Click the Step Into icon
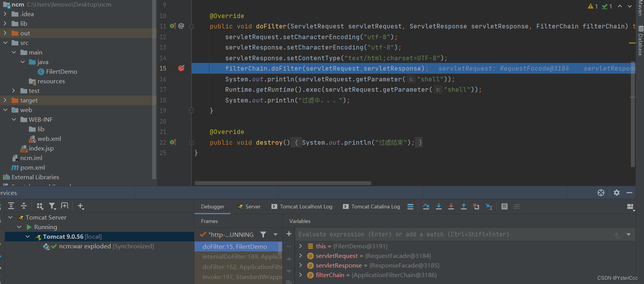 tap(438, 206)
